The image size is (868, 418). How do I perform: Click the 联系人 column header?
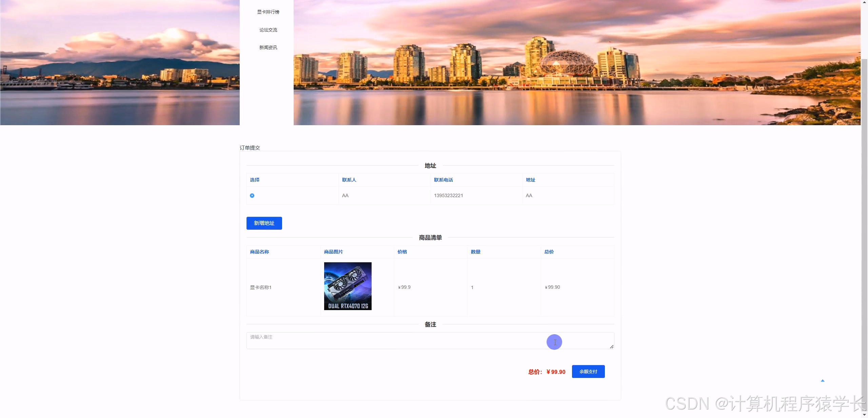tap(349, 180)
